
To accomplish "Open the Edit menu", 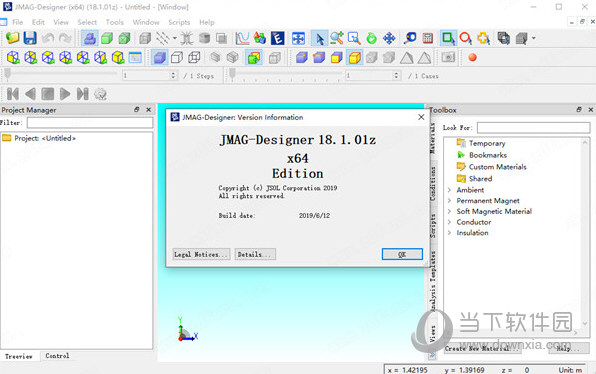I will pos(38,22).
